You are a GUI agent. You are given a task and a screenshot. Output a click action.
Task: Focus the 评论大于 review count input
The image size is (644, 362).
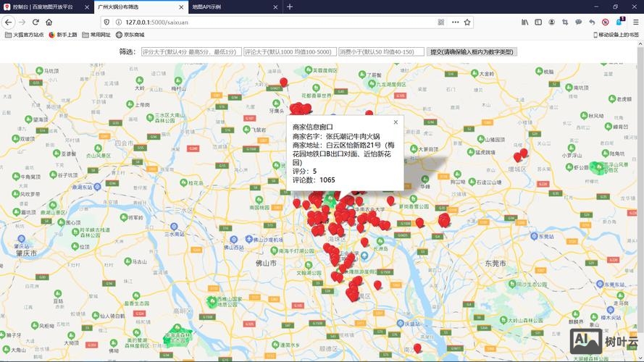click(290, 51)
